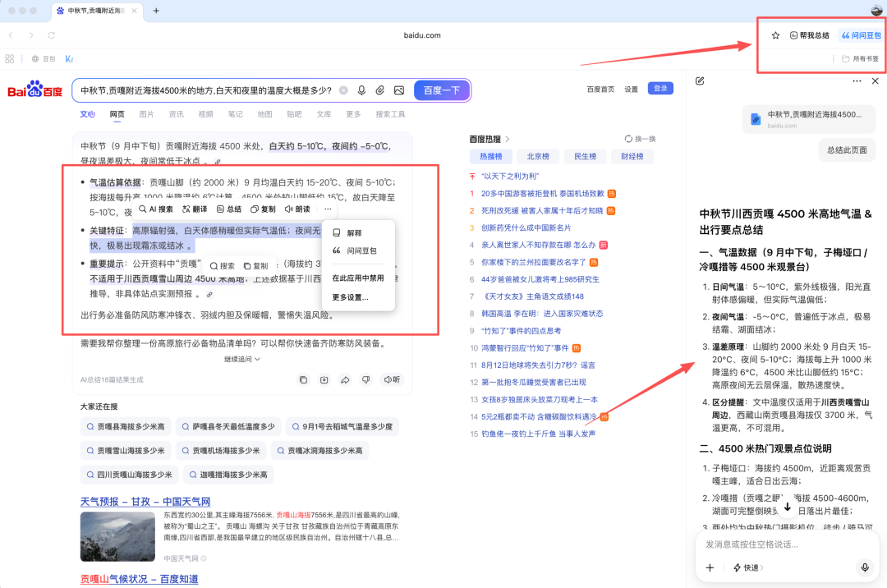Clear the search query with the X icon

[x=343, y=90]
